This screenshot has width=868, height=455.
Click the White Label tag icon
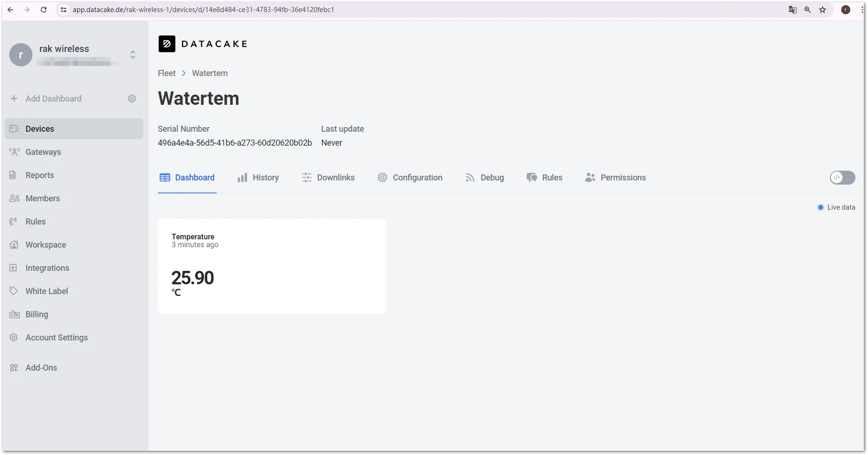(14, 291)
